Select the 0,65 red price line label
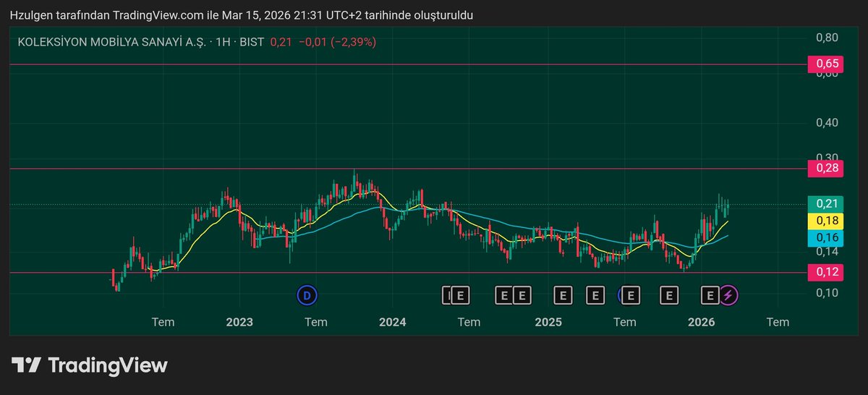The width and height of the screenshot is (868, 395). [827, 64]
